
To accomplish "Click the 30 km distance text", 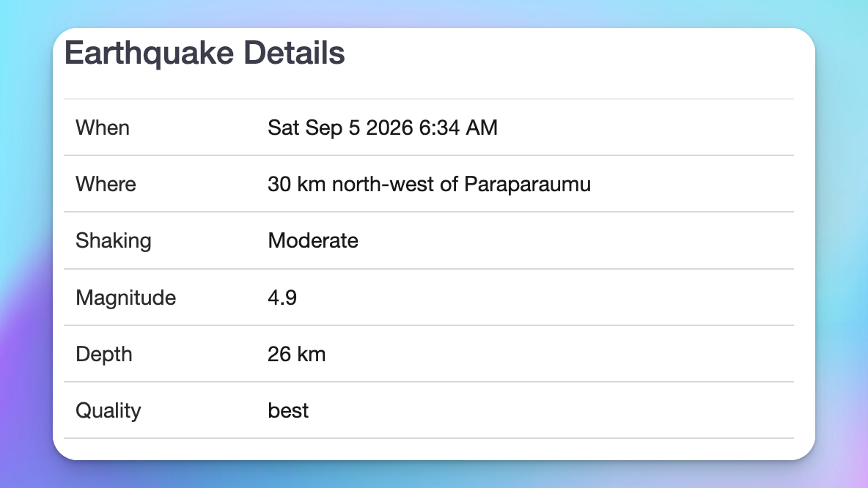I will pos(297,184).
